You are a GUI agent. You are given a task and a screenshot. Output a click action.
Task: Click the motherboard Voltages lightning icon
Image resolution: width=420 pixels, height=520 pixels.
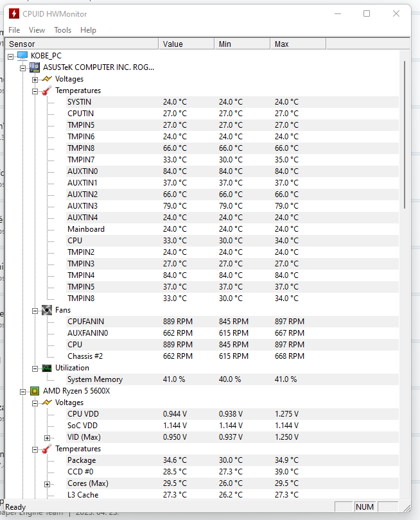tap(47, 79)
